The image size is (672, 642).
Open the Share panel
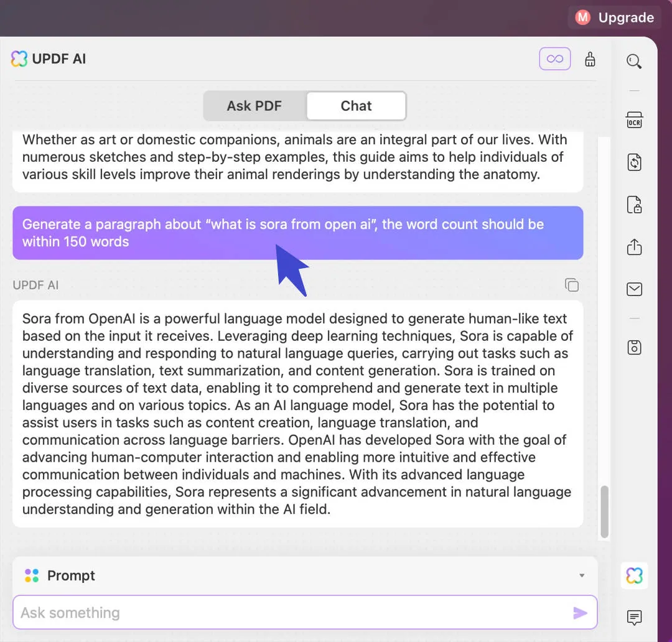pos(634,246)
